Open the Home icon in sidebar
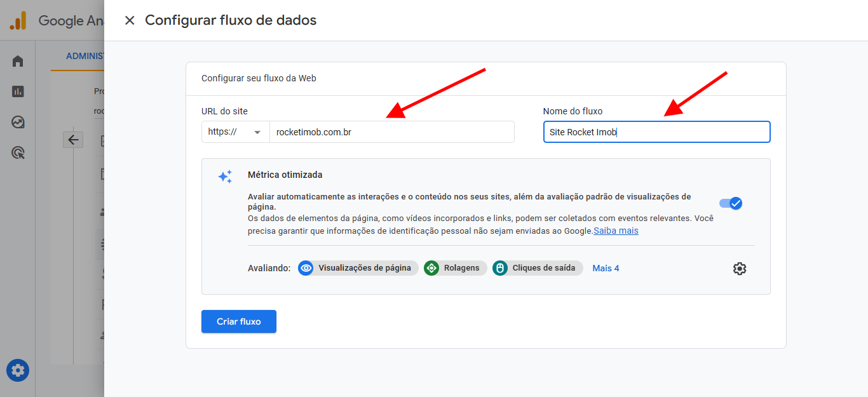This screenshot has width=868, height=397. (x=18, y=61)
